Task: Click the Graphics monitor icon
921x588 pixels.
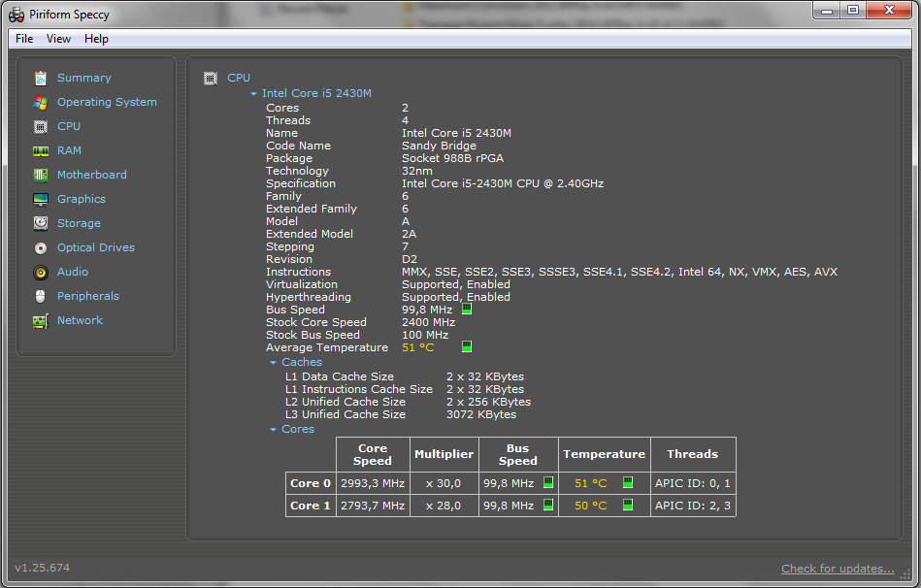Action: [x=41, y=200]
